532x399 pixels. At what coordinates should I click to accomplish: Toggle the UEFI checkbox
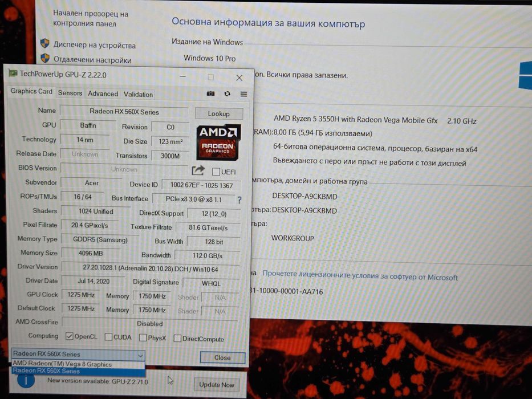pos(216,172)
